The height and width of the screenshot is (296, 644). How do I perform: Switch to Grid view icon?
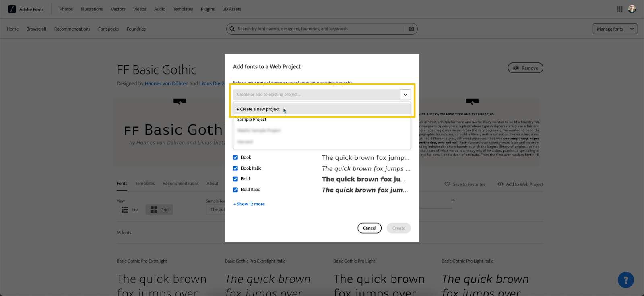tap(154, 210)
